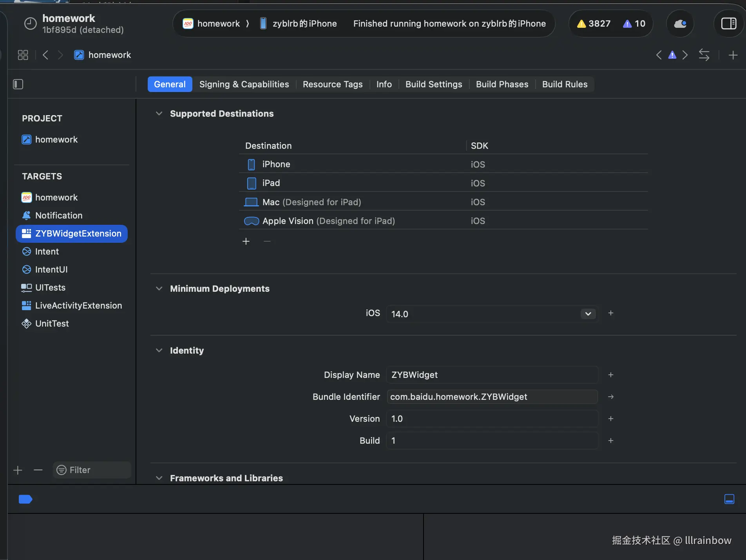
Task: Select the Mac (Designed for iPad) row
Action: tap(443, 202)
